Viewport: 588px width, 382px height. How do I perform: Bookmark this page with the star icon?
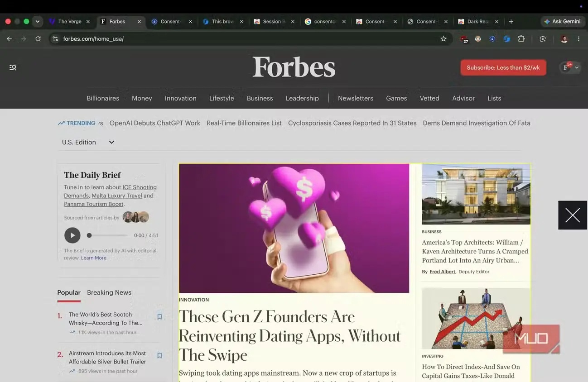pyautogui.click(x=443, y=39)
